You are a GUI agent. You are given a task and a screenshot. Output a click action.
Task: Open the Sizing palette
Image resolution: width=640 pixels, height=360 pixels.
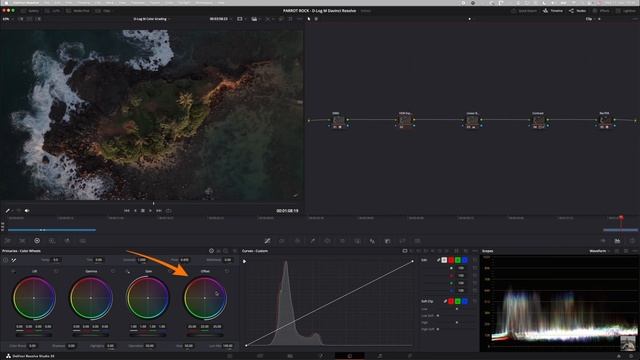point(402,241)
